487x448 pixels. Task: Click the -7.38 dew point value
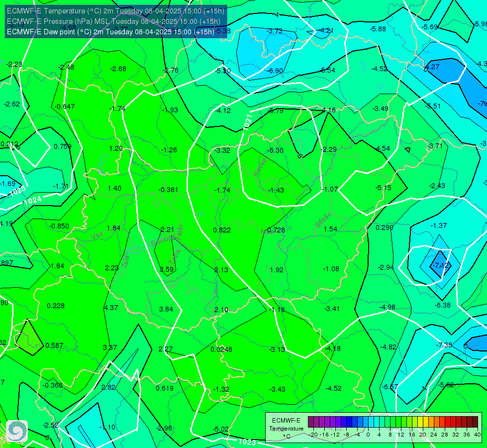444,345
